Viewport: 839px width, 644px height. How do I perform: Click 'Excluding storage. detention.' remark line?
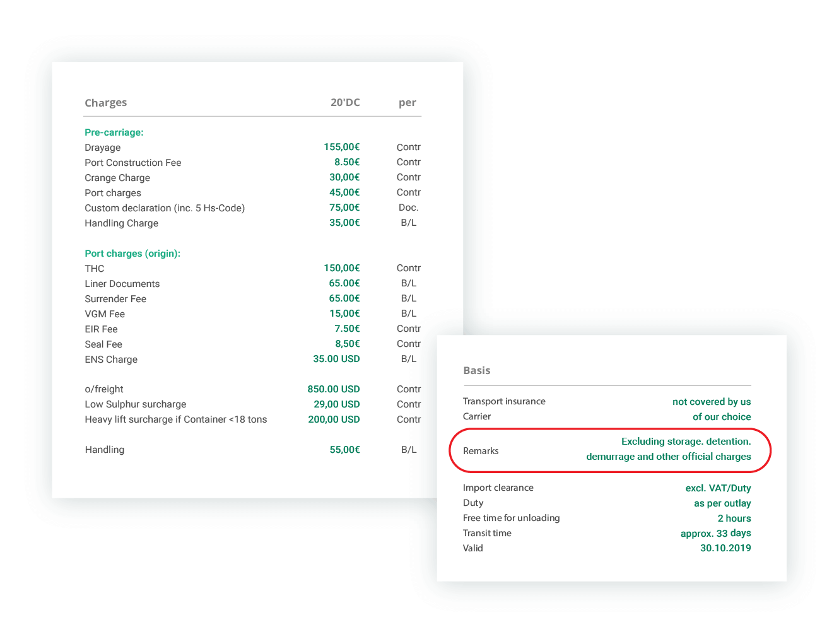[x=686, y=442]
